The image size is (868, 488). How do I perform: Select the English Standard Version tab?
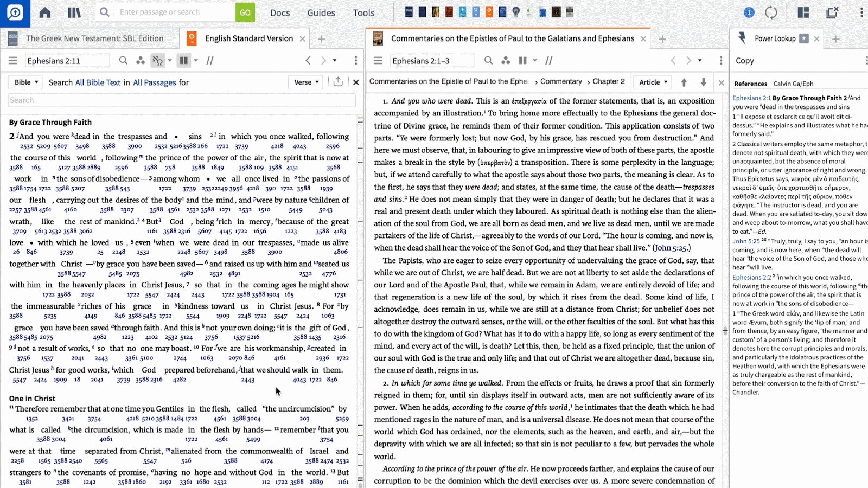click(x=248, y=38)
